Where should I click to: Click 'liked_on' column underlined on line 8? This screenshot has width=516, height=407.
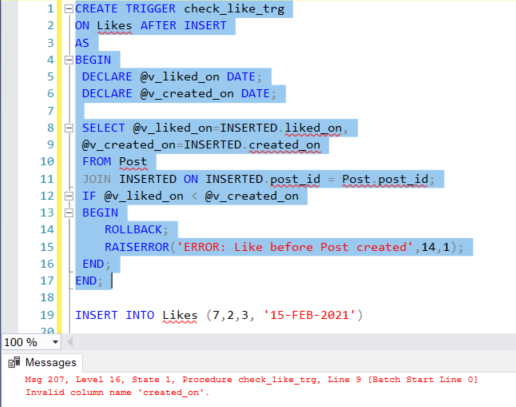[313, 128]
